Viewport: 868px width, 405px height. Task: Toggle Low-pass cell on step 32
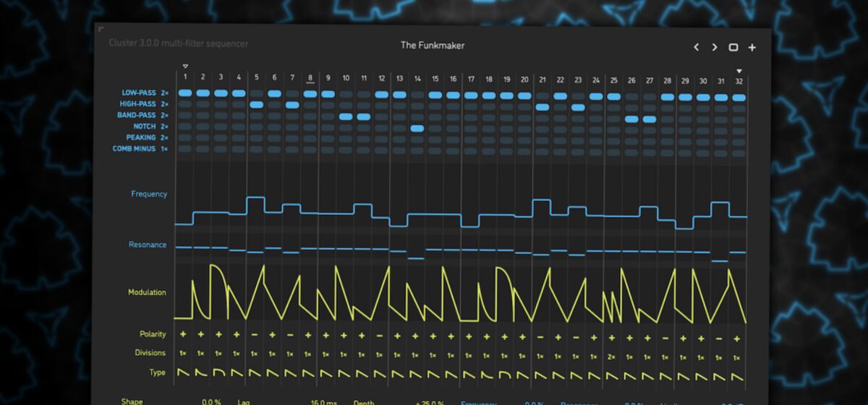739,97
